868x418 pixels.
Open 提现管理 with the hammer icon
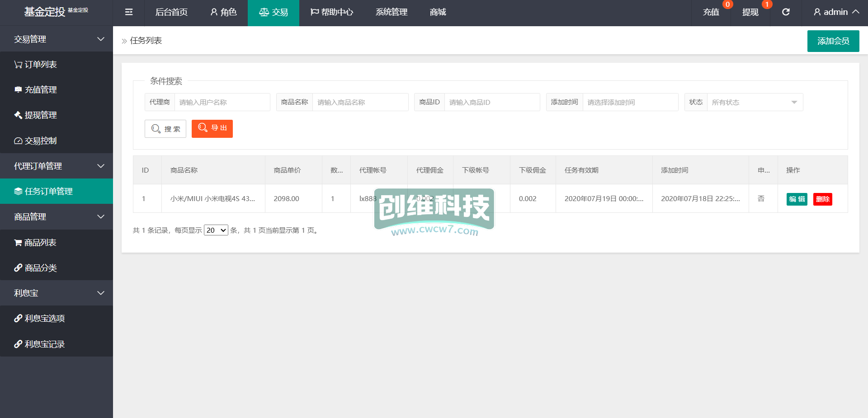(36, 115)
